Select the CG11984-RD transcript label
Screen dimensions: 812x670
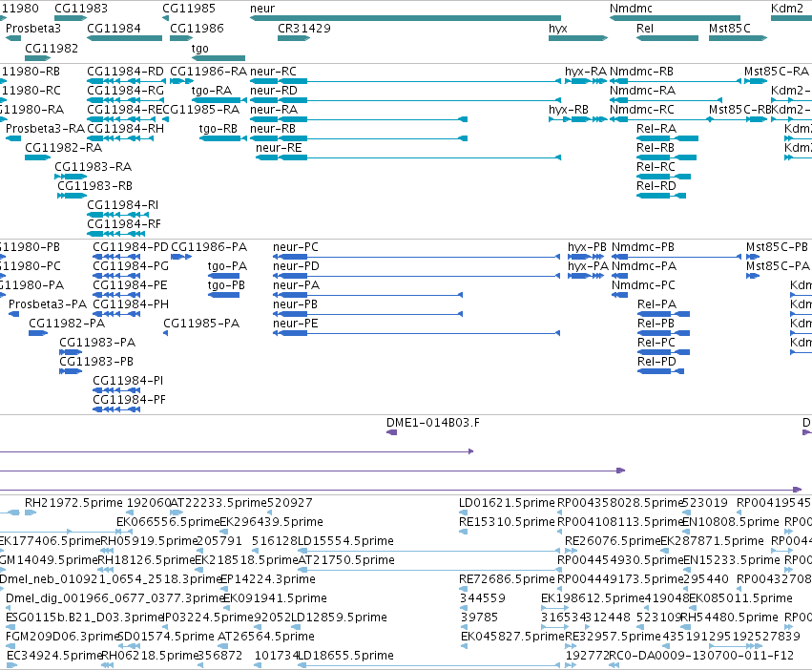tap(125, 71)
